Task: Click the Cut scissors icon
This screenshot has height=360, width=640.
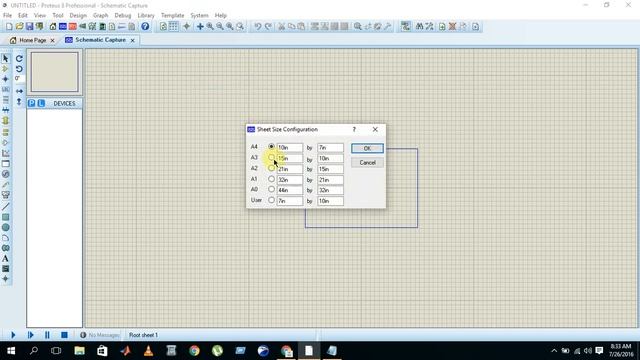Action: (281, 27)
